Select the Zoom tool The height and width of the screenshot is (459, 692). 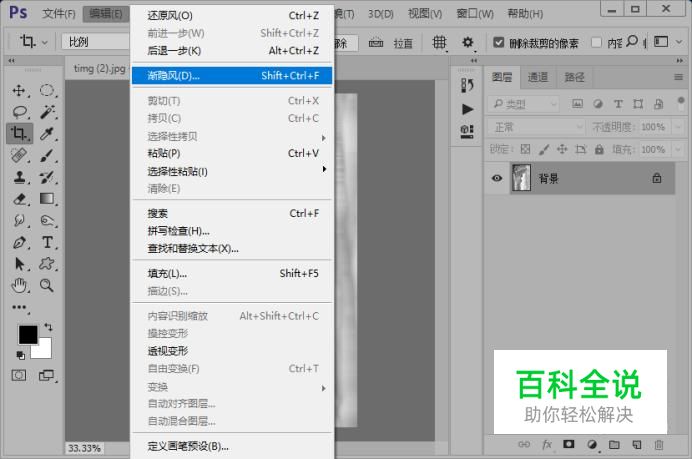point(47,286)
